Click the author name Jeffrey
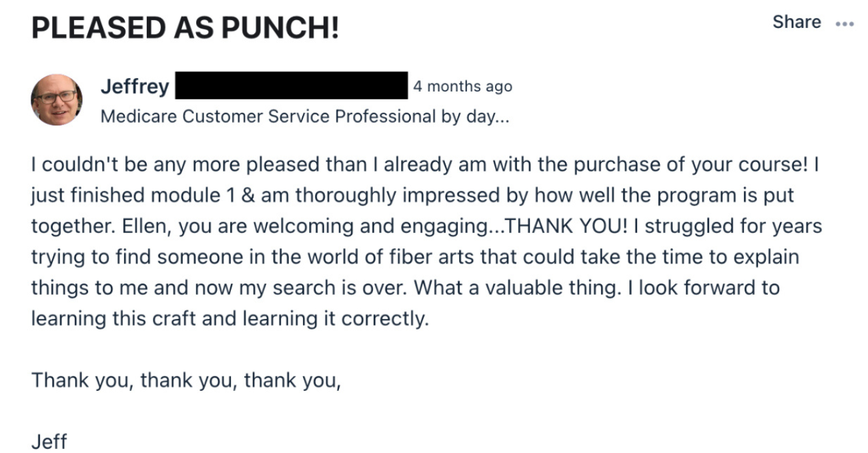This screenshot has width=868, height=453. click(135, 87)
